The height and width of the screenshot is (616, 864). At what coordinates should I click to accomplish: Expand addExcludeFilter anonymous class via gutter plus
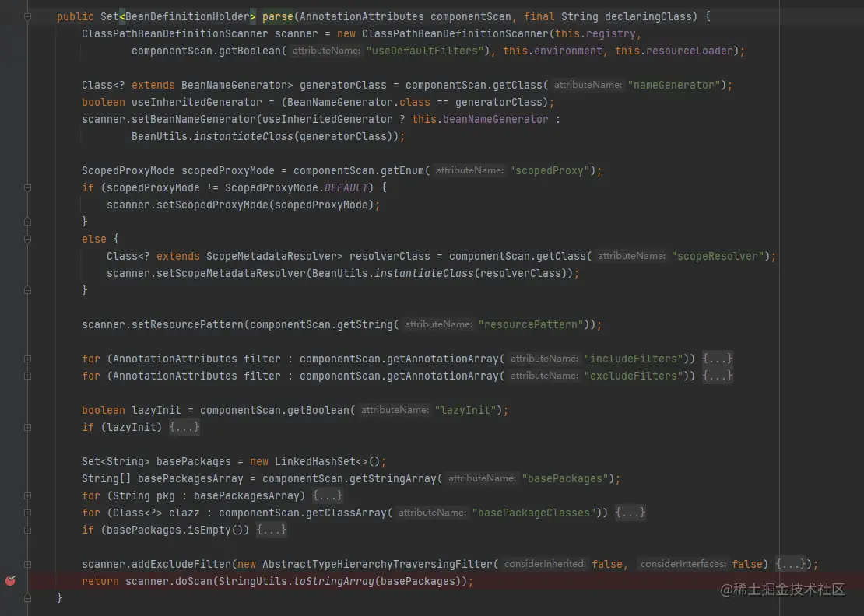coord(27,564)
